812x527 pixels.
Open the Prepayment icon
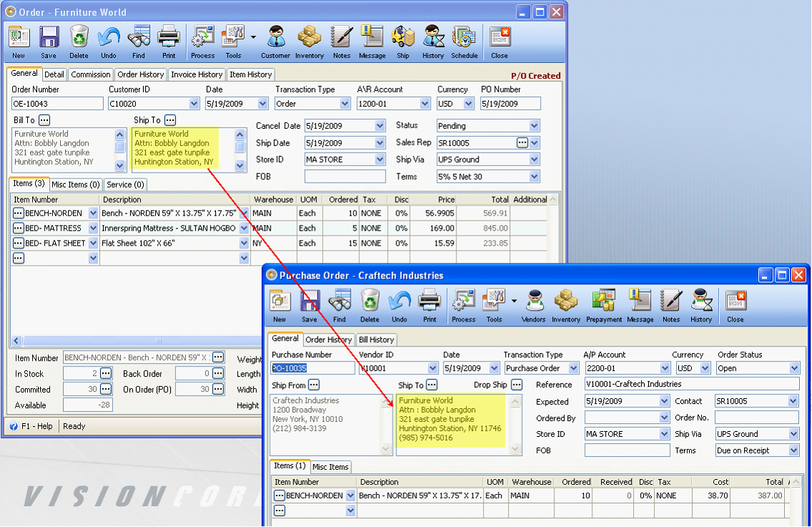(604, 306)
